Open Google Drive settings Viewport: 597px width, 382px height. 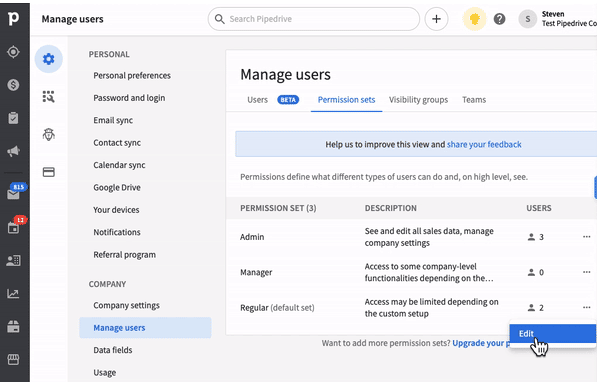pyautogui.click(x=117, y=187)
